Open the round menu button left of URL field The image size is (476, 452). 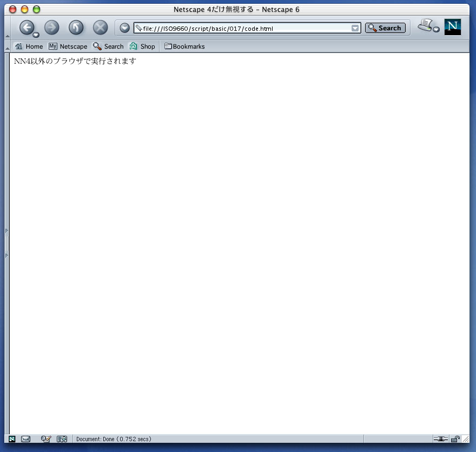124,28
